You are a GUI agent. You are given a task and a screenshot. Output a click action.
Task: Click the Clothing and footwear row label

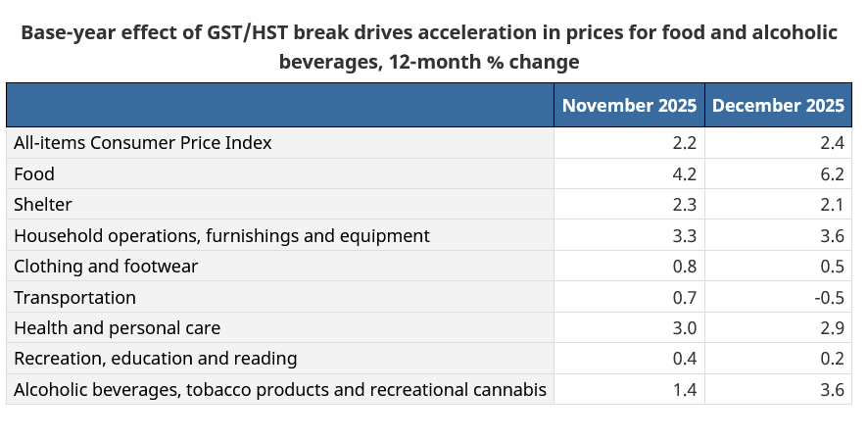coord(106,266)
